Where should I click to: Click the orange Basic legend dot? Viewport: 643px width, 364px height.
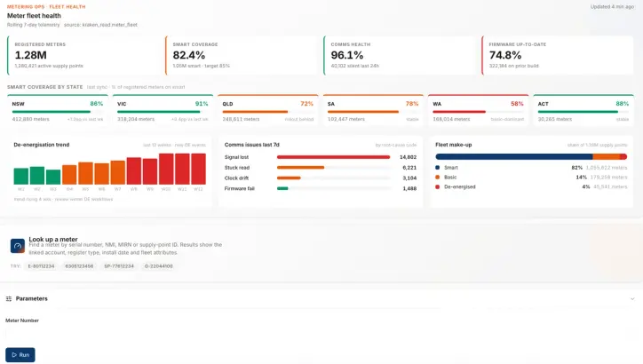coord(438,177)
